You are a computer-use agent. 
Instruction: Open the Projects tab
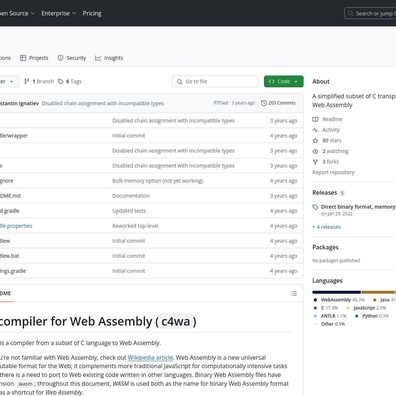34,58
